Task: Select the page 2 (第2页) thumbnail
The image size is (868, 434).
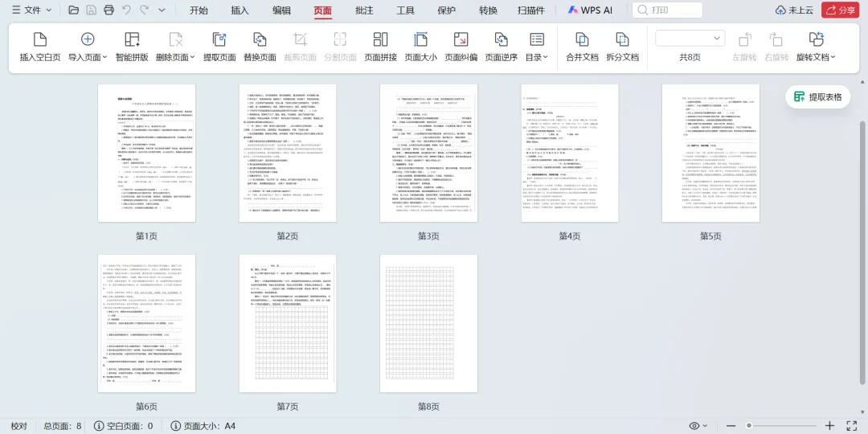Action: click(288, 154)
